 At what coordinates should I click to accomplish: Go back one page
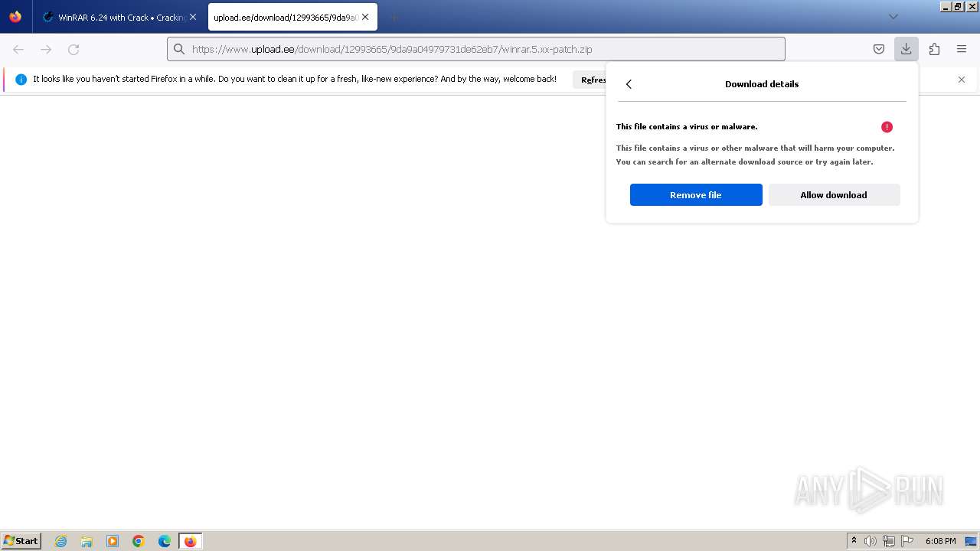[18, 49]
